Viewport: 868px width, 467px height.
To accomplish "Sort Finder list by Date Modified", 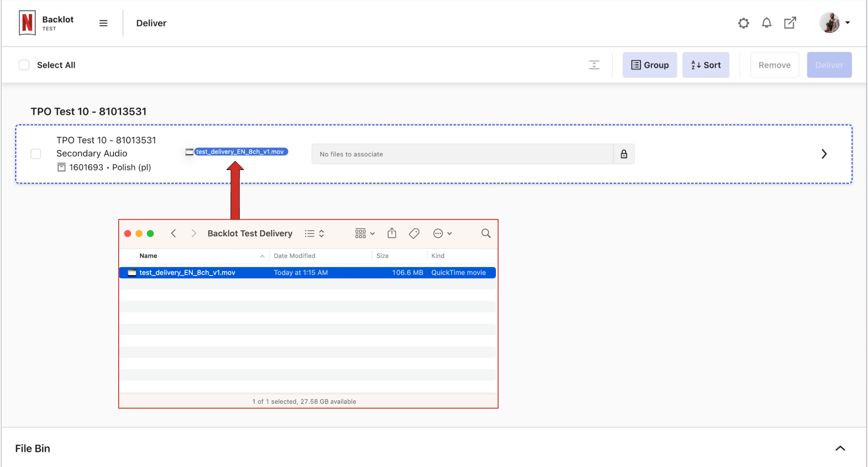I will coord(294,256).
